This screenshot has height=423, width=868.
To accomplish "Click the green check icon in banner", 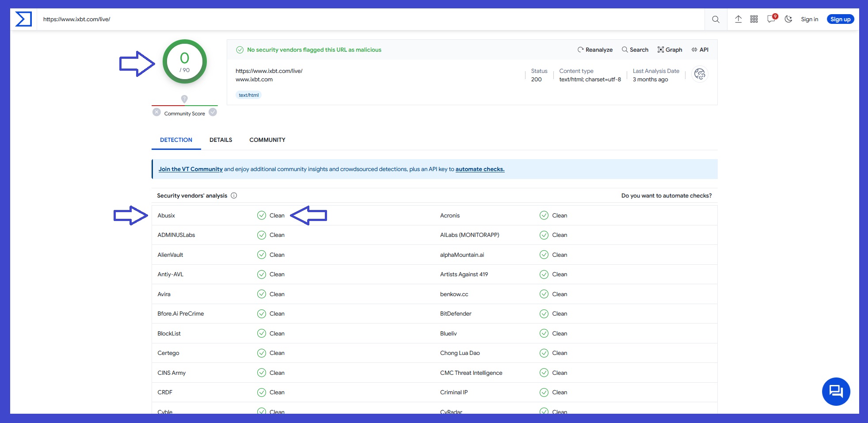I will click(240, 50).
